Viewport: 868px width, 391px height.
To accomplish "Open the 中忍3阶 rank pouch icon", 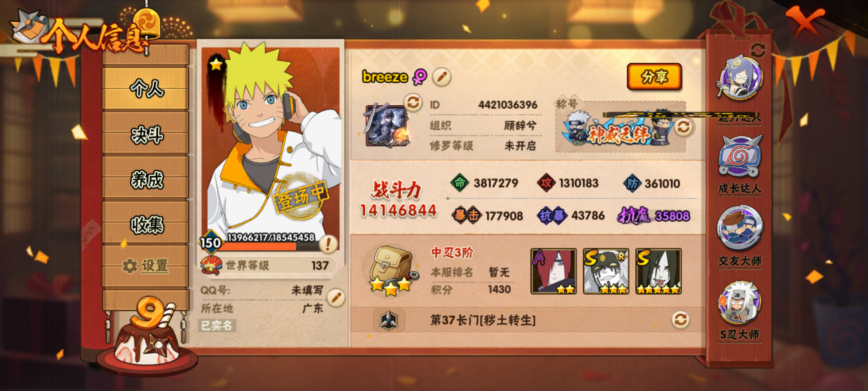I will point(391,270).
